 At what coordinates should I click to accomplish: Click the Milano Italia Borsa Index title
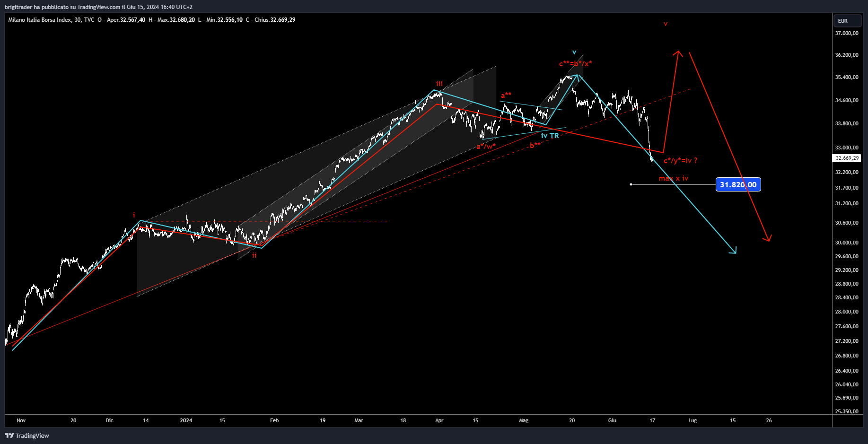(x=40, y=20)
